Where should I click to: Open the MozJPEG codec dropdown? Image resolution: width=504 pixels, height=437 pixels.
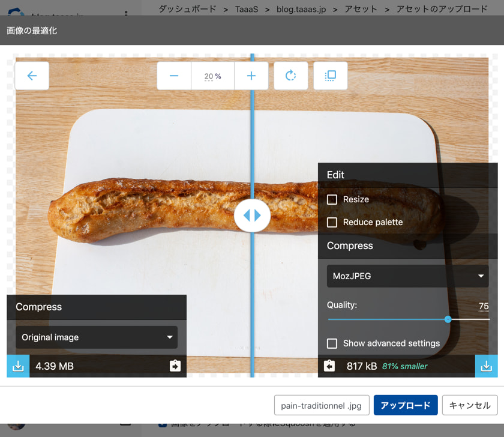pyautogui.click(x=408, y=276)
